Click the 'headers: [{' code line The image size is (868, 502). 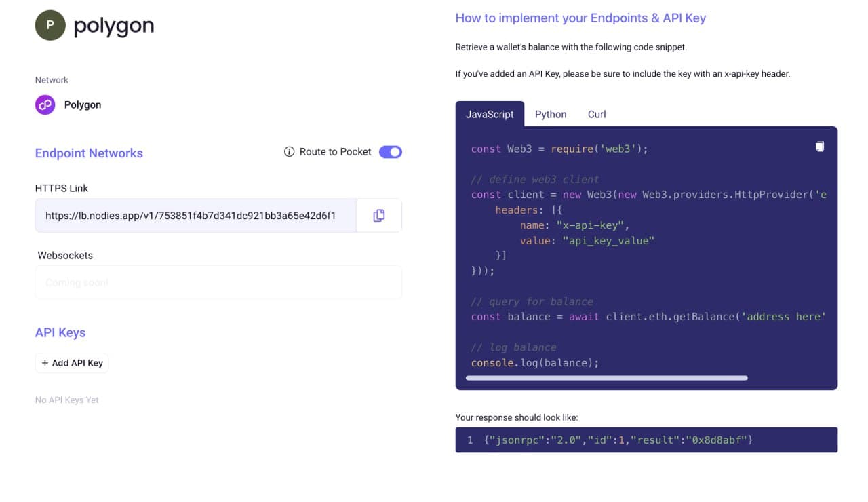coord(529,210)
